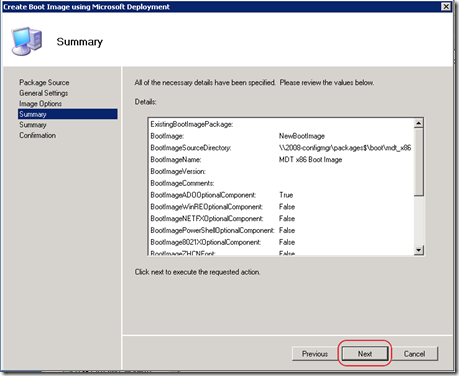Click the Next button

365,354
